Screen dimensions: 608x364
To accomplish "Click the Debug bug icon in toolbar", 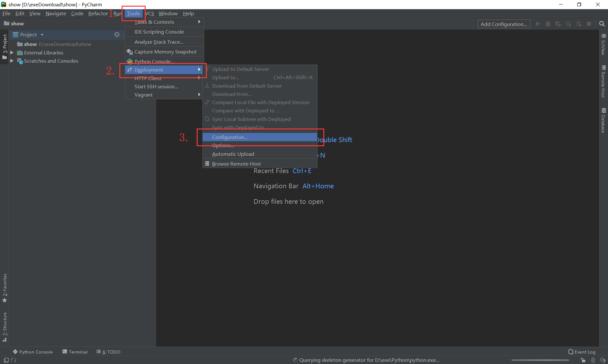I will click(x=548, y=24).
